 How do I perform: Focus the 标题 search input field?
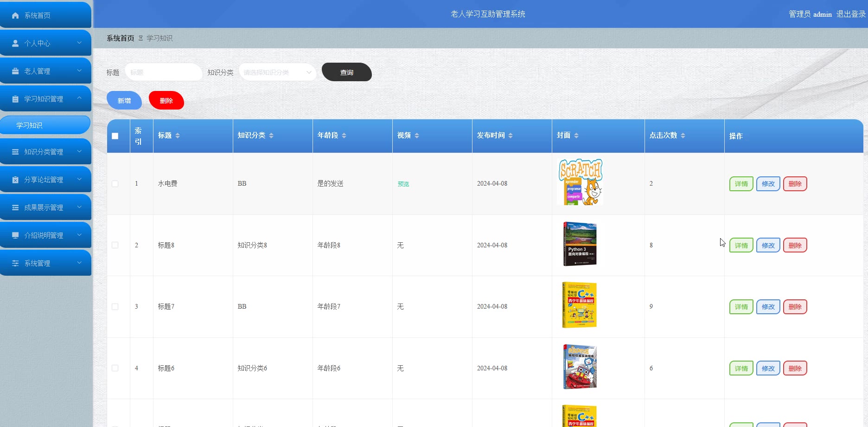tap(164, 72)
